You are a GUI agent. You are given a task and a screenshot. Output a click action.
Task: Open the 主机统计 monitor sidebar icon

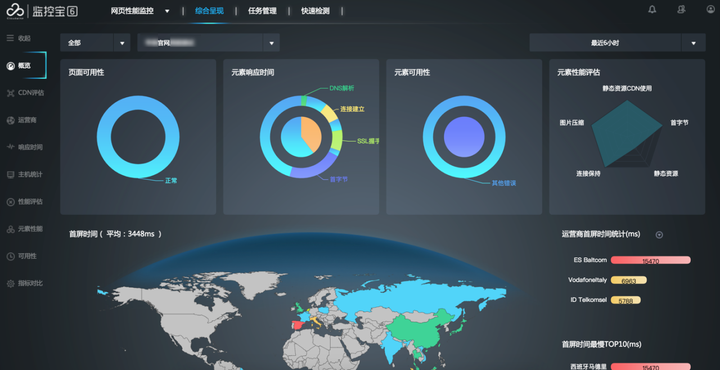click(x=11, y=174)
